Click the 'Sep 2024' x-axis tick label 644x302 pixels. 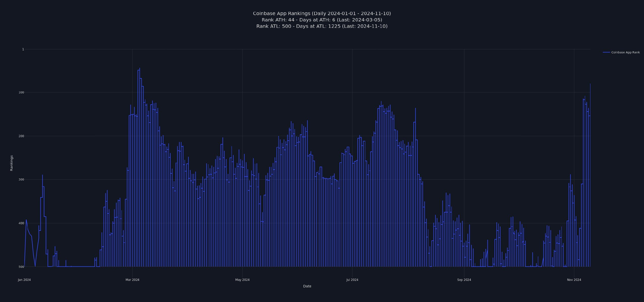464,280
